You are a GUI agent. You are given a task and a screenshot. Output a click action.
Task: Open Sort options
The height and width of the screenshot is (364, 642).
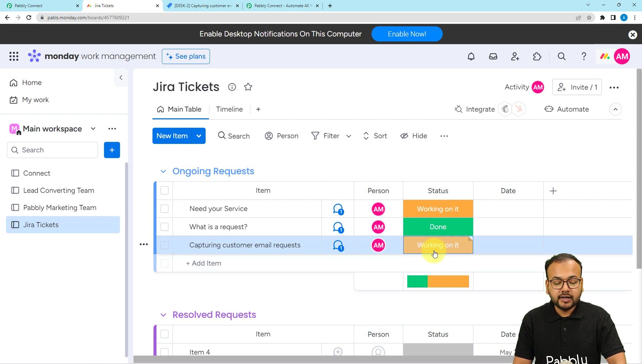[375, 136]
